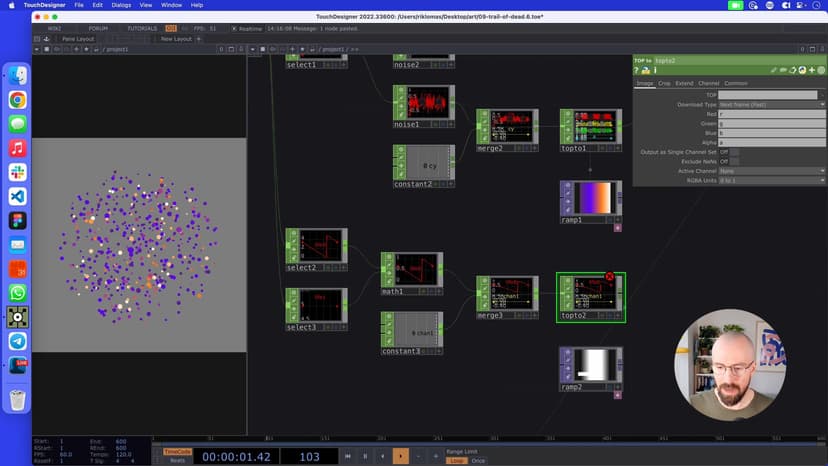Click the plus icon in parameter header
The image size is (828, 466).
click(811, 70)
